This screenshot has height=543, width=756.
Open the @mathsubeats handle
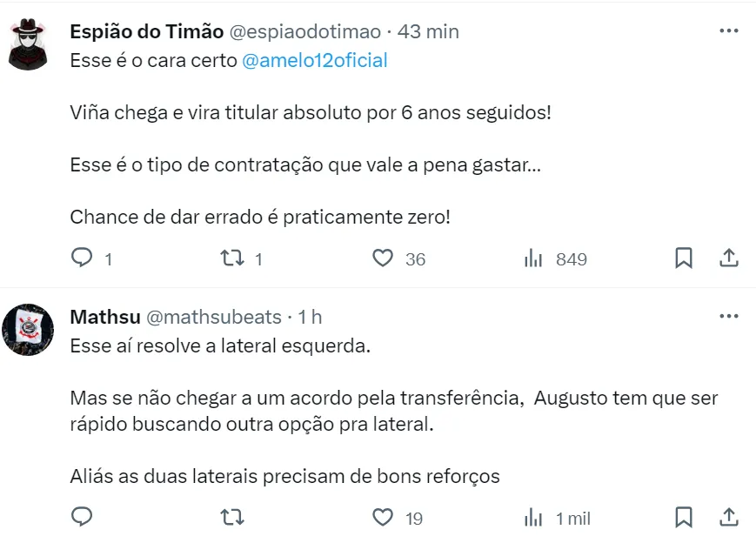213,317
